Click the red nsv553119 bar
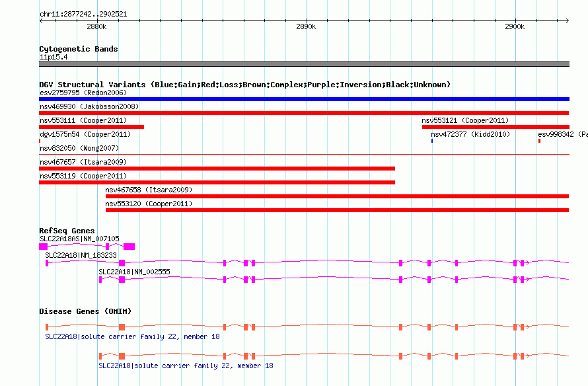 tap(217, 182)
